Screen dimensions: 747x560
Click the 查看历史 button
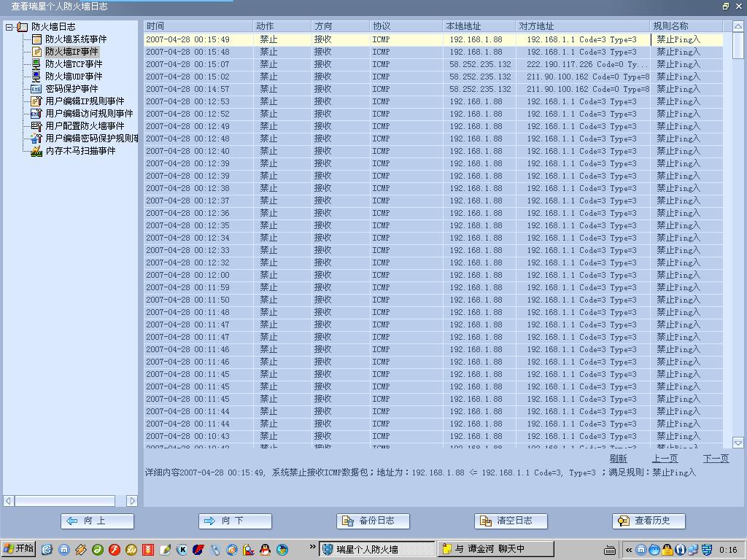click(x=649, y=521)
